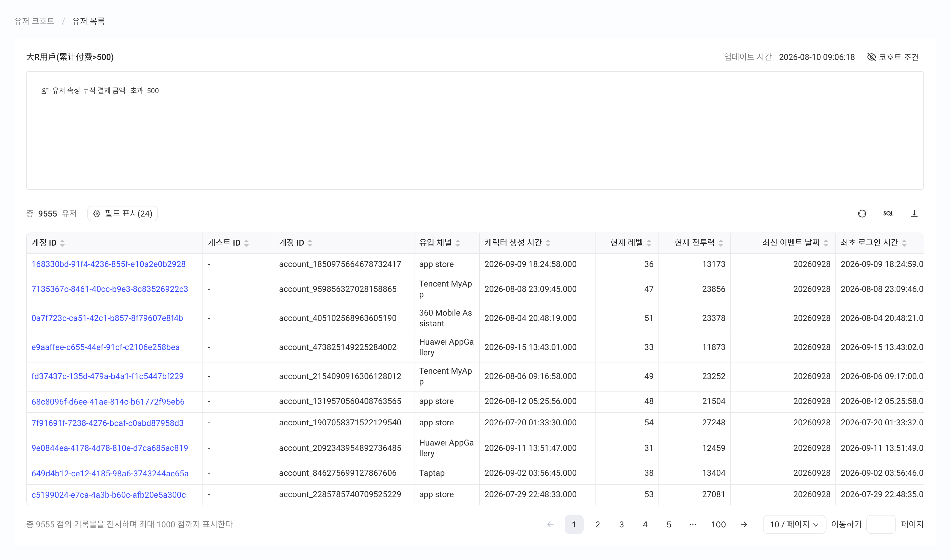
Task: Open user 68c8096f-d6ee-41ae-814c-b61772f95eb6
Action: (x=108, y=402)
